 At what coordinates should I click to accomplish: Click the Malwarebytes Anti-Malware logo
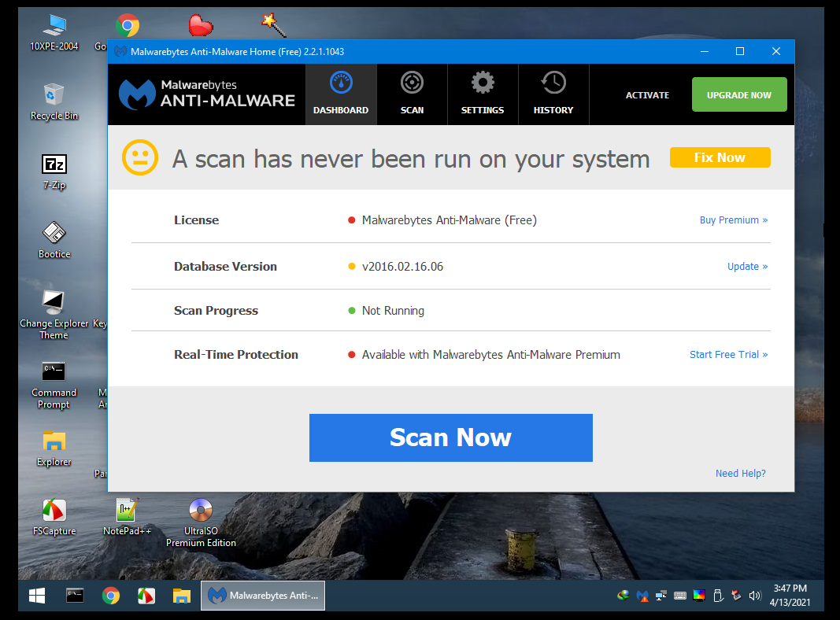click(x=207, y=94)
